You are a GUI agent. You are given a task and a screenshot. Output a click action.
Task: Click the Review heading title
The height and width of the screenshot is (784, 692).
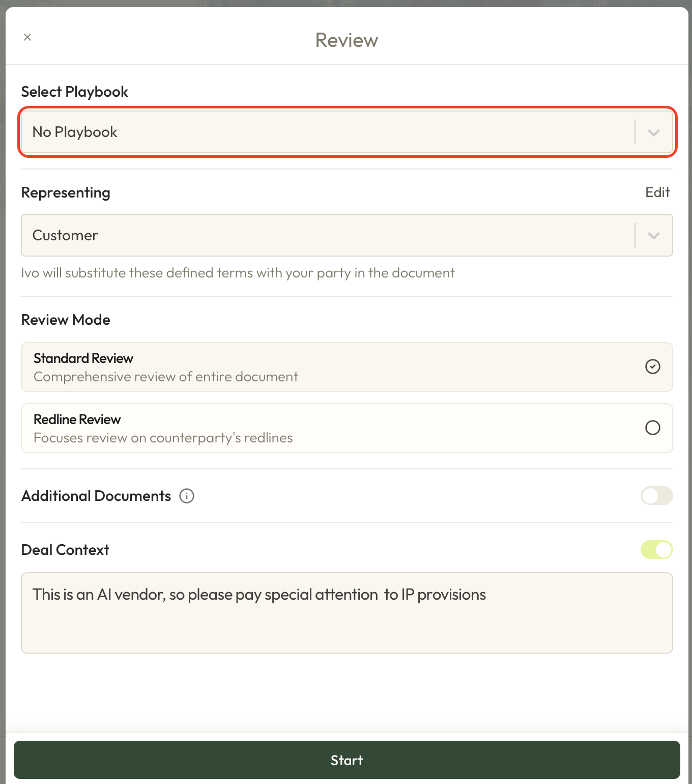347,40
